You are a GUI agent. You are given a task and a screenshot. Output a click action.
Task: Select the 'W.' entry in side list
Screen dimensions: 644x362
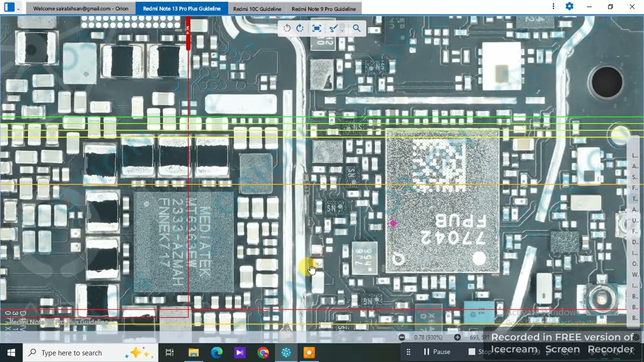(635, 275)
